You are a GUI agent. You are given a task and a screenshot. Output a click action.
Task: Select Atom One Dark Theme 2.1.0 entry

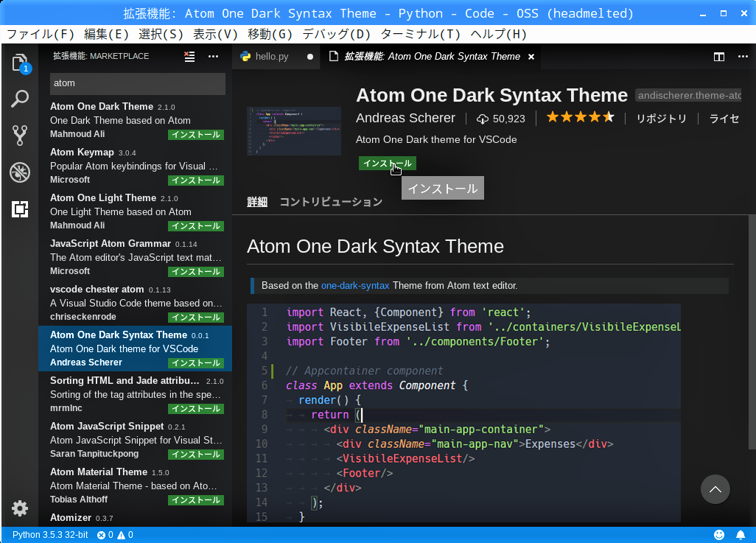135,120
